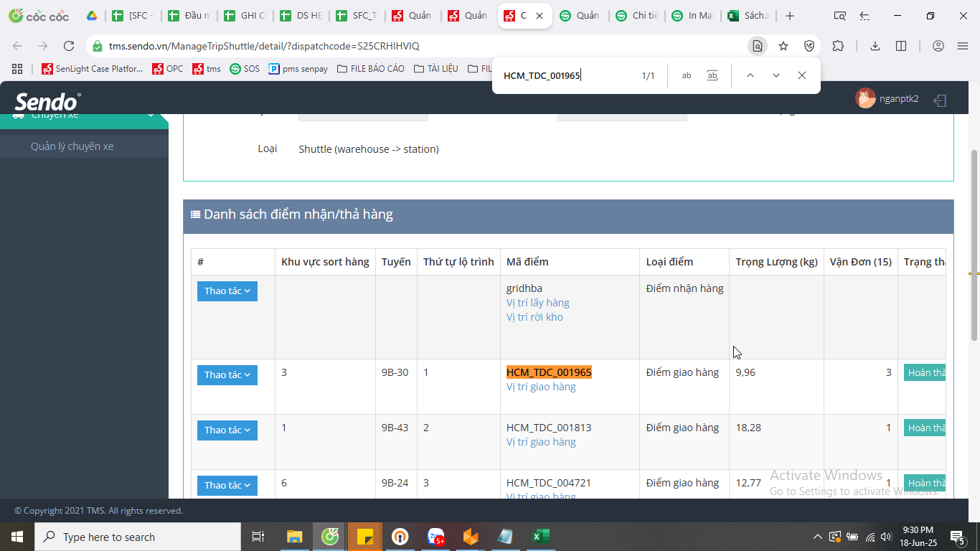Expand the Chuyến xe sidebar chevron
The height and width of the screenshot is (551, 980).
(151, 116)
